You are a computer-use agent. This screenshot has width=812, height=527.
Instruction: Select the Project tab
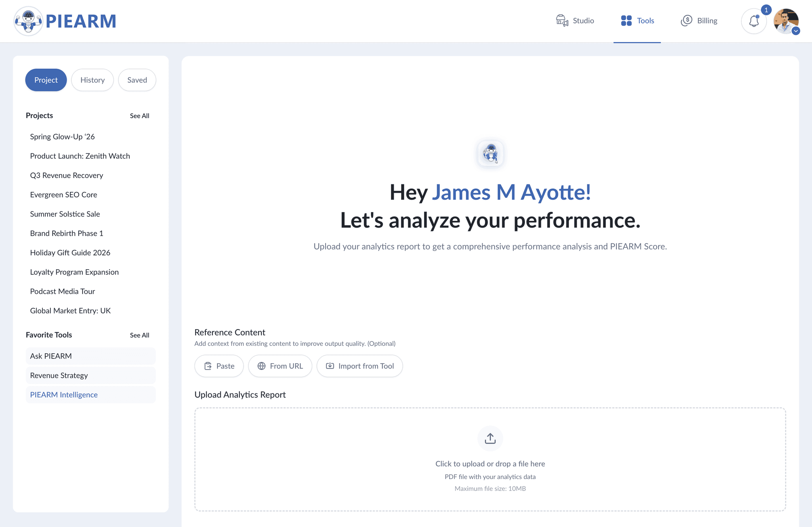tap(46, 80)
